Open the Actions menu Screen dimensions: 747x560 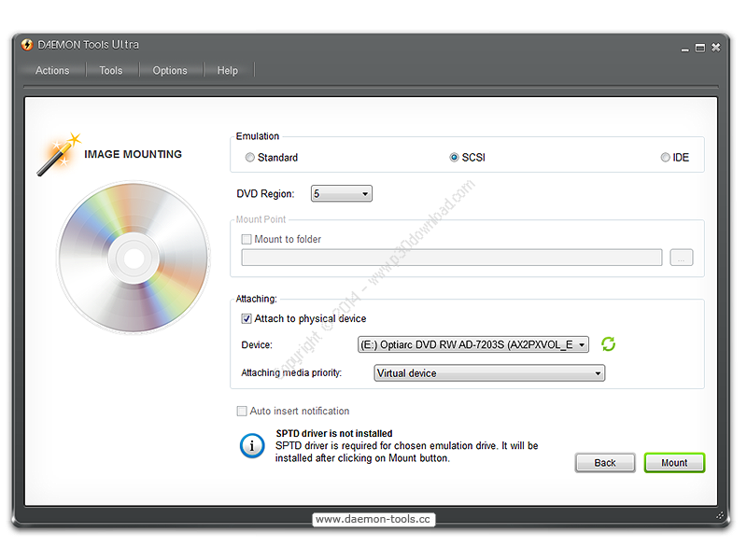[x=52, y=71]
